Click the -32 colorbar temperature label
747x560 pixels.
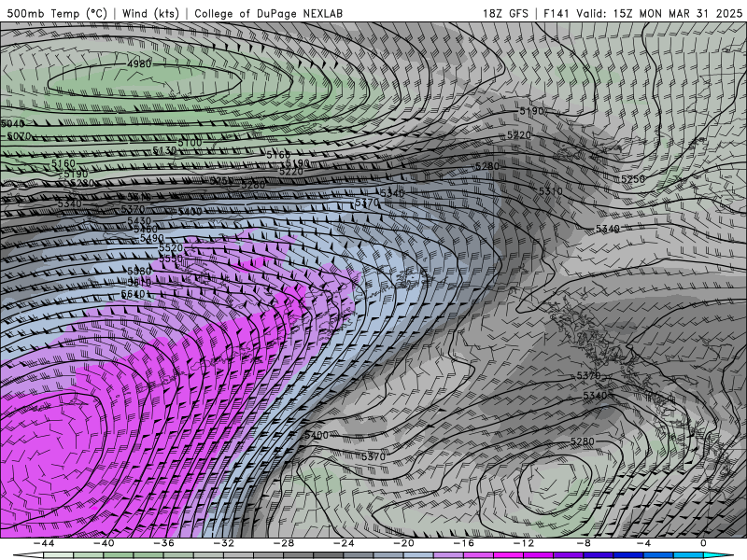click(223, 543)
